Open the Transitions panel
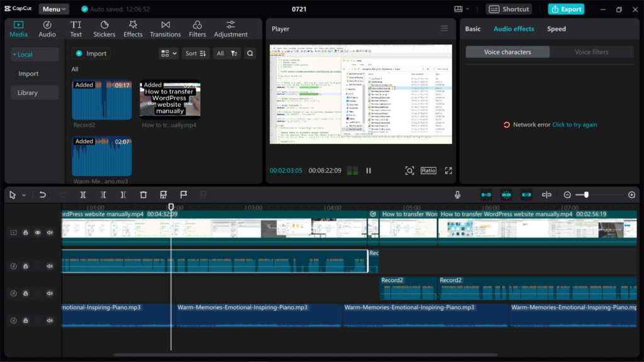The image size is (644, 362). [165, 28]
